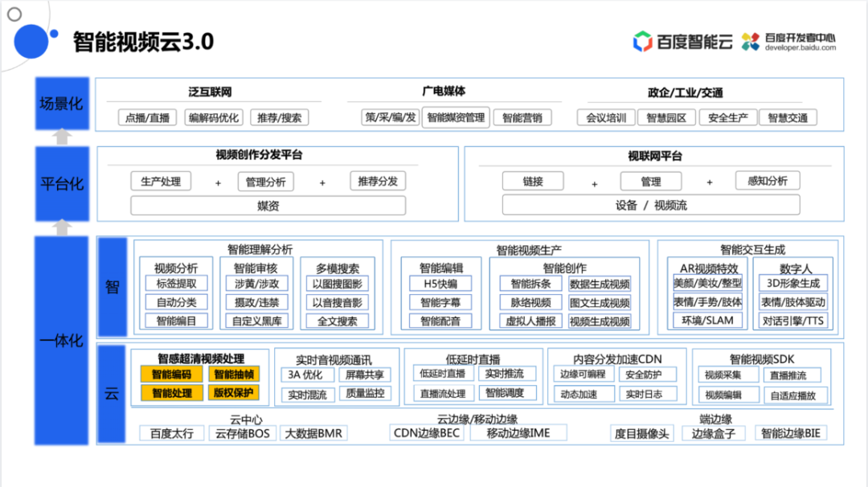This screenshot has height=487, width=868.
Task: Click the 自动分类 box
Action: pos(176,301)
